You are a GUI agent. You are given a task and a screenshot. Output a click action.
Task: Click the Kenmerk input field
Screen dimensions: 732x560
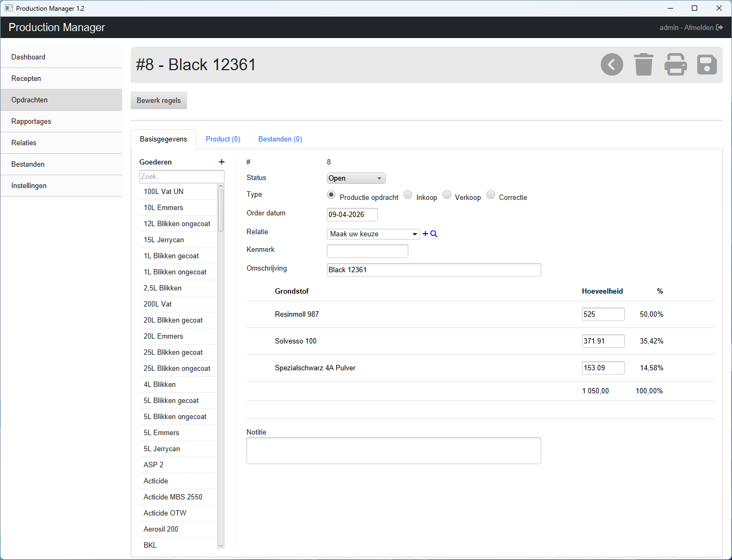[367, 251]
